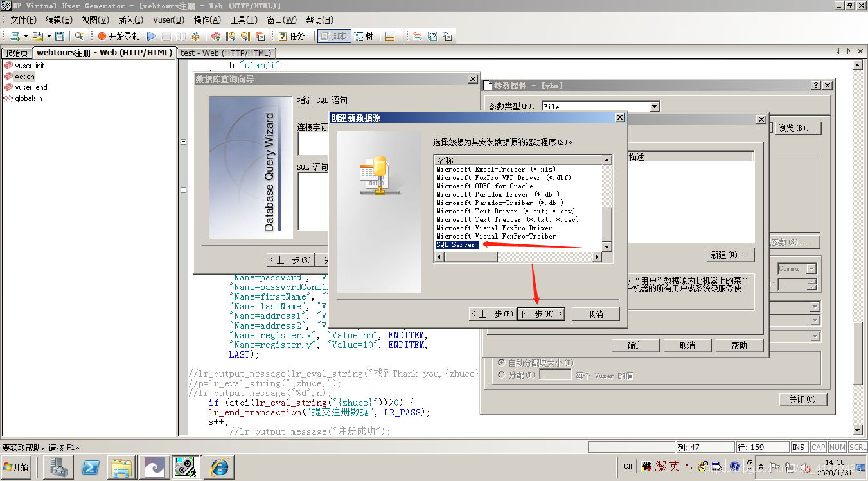Open Windows Explorer from the taskbar

click(122, 467)
